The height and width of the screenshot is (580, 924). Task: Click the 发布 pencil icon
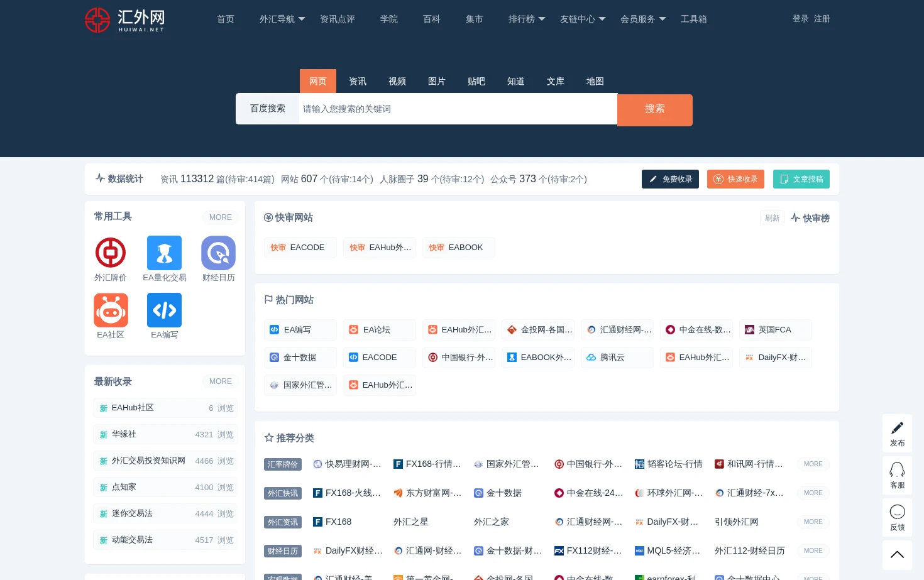[x=898, y=428]
